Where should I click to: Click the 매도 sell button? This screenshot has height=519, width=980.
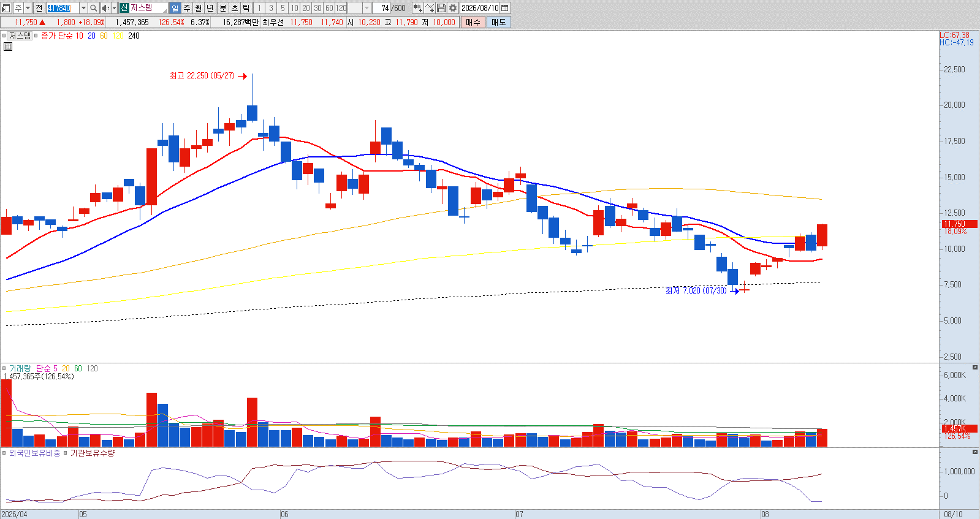[x=499, y=22]
